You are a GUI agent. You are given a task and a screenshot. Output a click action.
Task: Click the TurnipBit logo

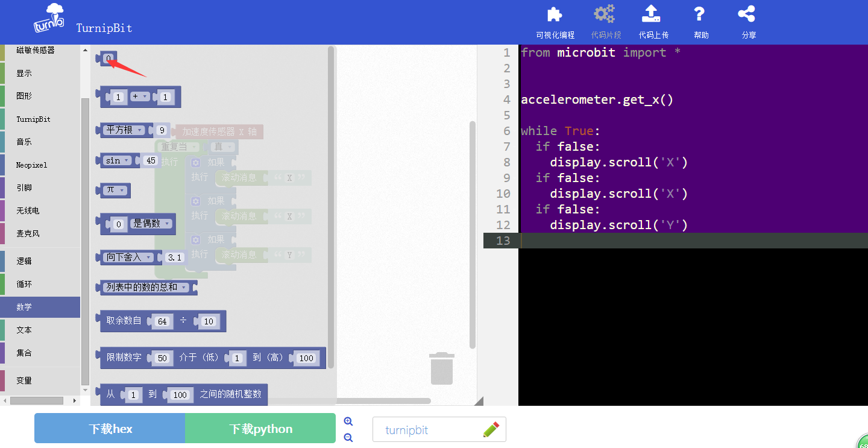pos(49,18)
